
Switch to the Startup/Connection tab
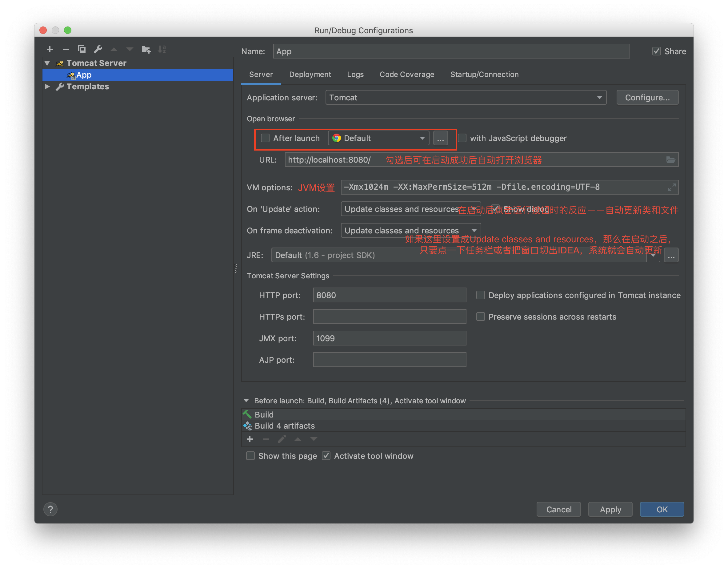(x=483, y=75)
